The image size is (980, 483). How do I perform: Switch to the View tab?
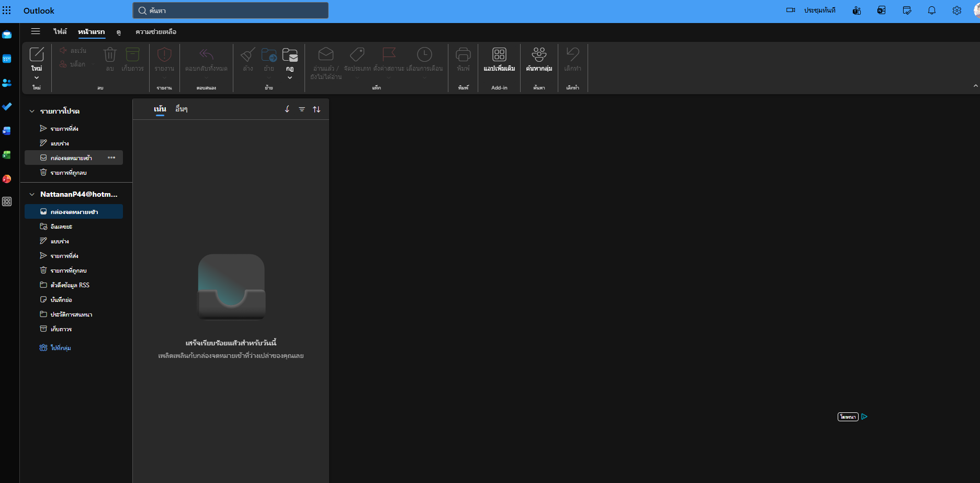(119, 32)
